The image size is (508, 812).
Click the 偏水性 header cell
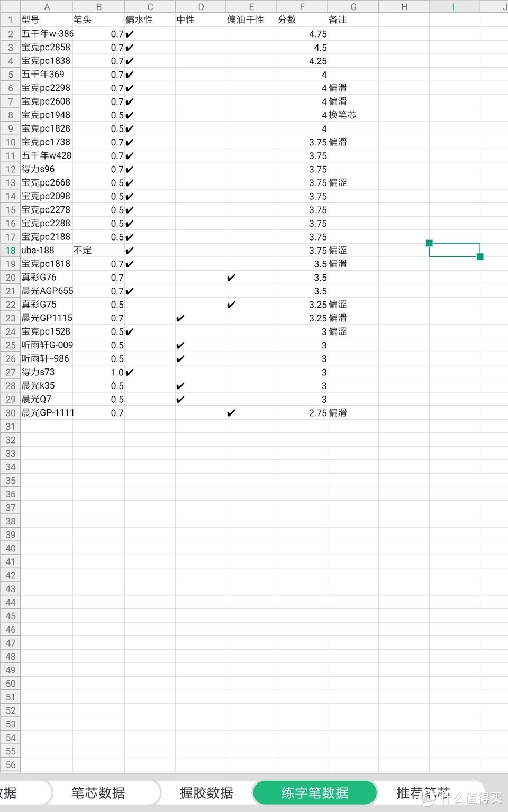(x=150, y=20)
